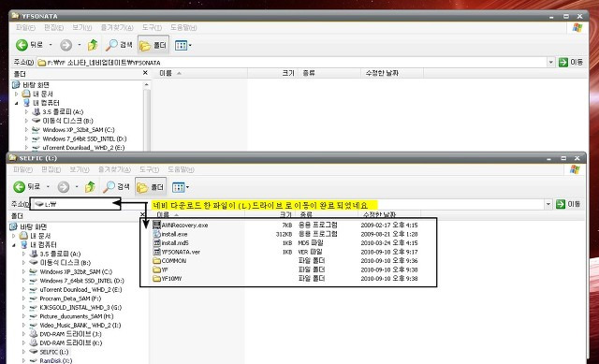Select Video_Music_BANK_WHD_2 (I:) drive

coord(75,326)
